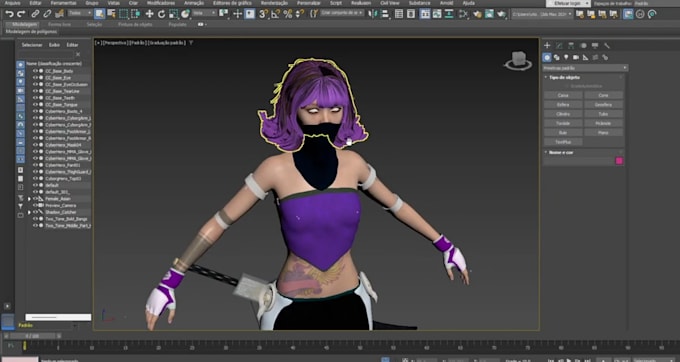Open the Ajuda menu

coord(468,3)
